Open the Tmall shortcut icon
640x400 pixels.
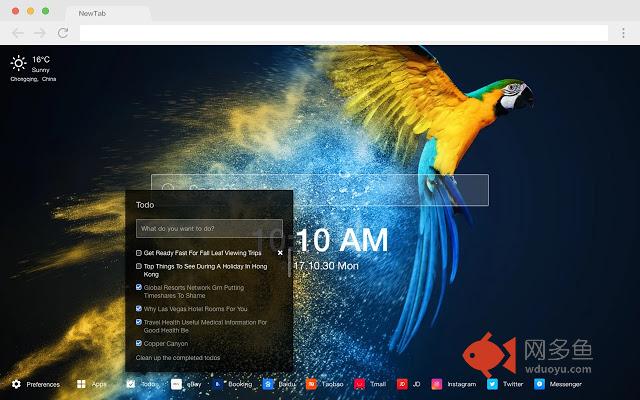tap(360, 384)
